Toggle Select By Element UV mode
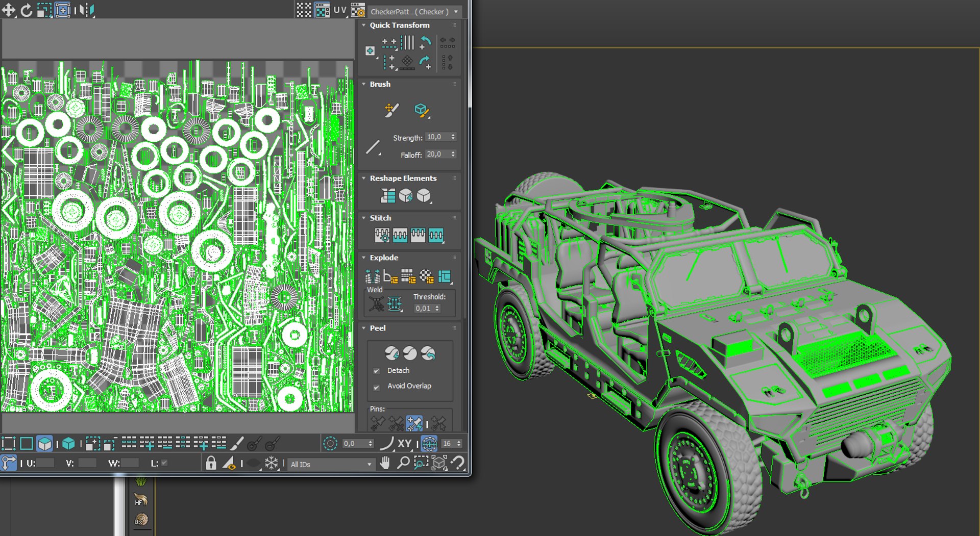Image resolution: width=980 pixels, height=536 pixels. pyautogui.click(x=68, y=444)
